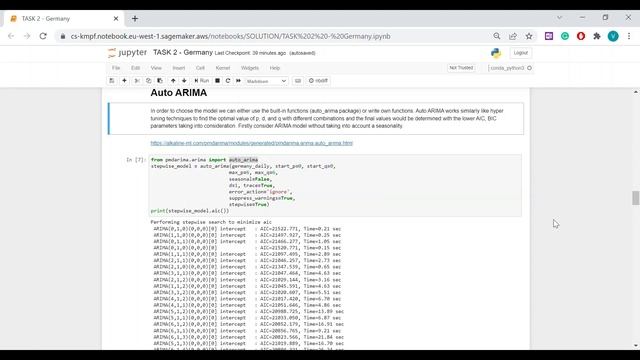Move selected cell down arrow
Screen dimensions: 640x360
click(184, 81)
